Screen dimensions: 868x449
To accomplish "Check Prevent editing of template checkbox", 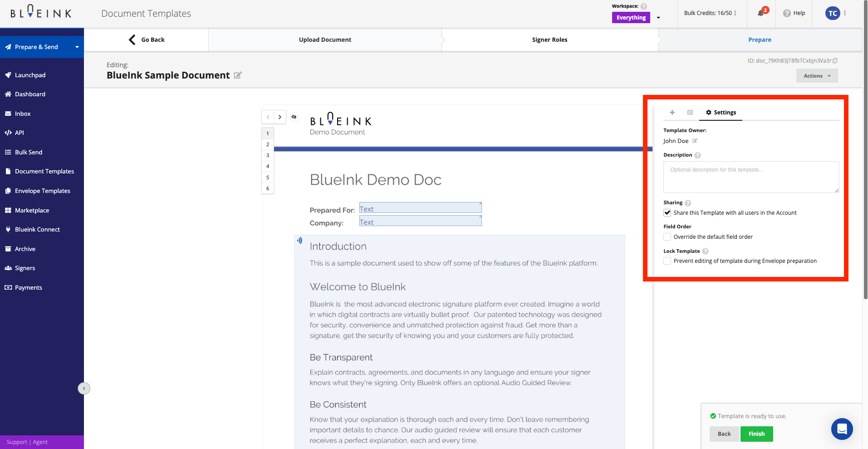I will [x=667, y=261].
